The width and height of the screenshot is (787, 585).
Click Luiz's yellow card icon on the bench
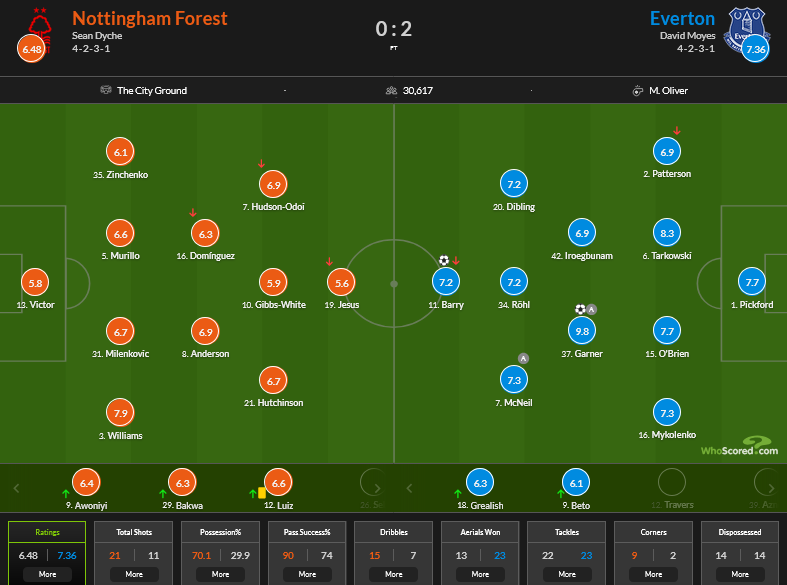261,492
